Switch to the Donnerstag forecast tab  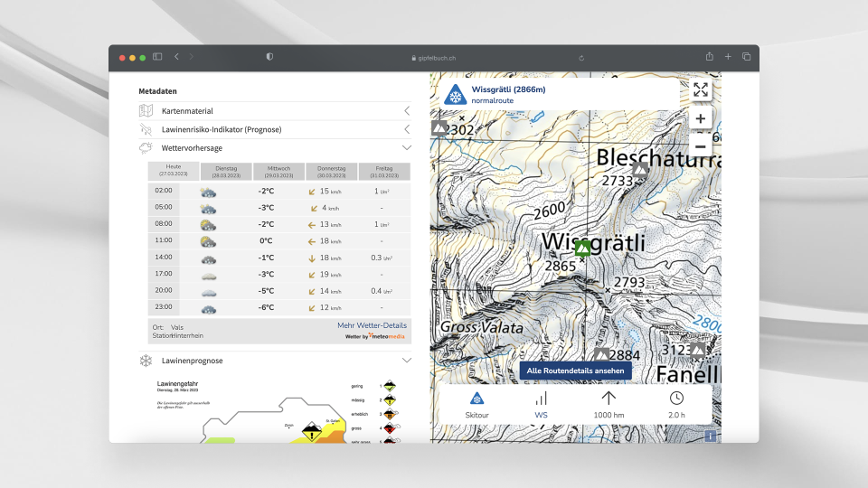pyautogui.click(x=331, y=172)
